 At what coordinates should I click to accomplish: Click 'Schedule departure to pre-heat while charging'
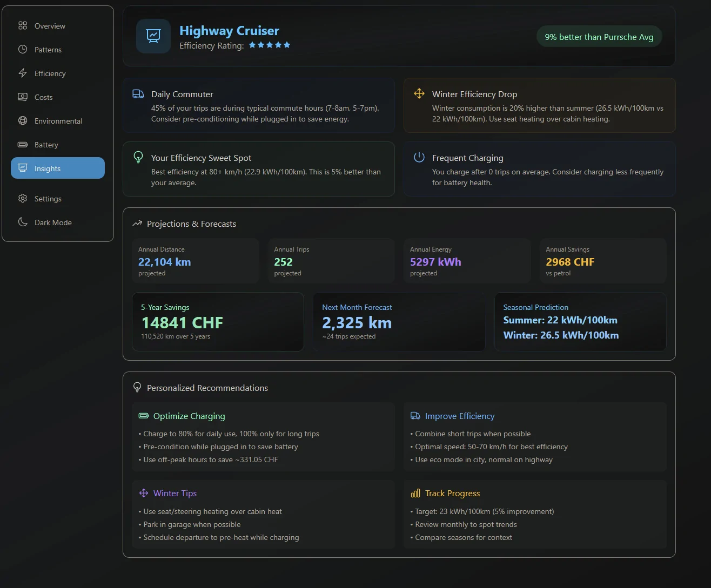pos(219,537)
